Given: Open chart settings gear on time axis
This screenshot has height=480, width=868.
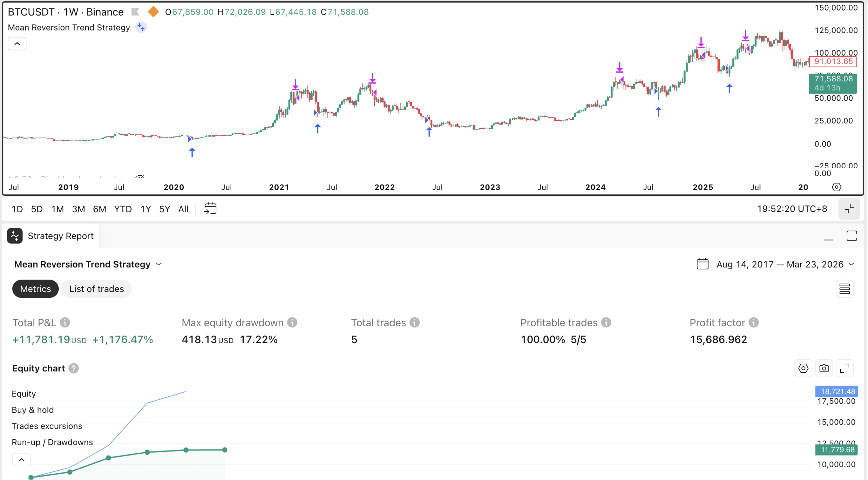Looking at the screenshot, I should coord(836,187).
